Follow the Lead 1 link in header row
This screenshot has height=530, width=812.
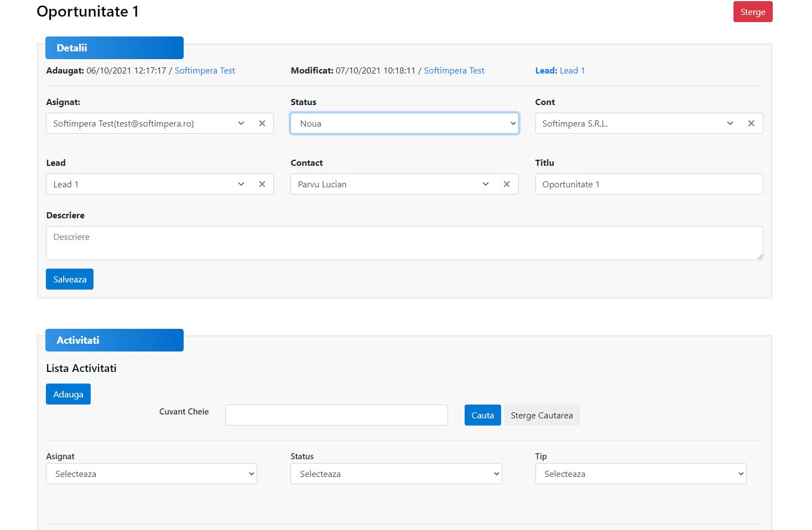pos(572,71)
